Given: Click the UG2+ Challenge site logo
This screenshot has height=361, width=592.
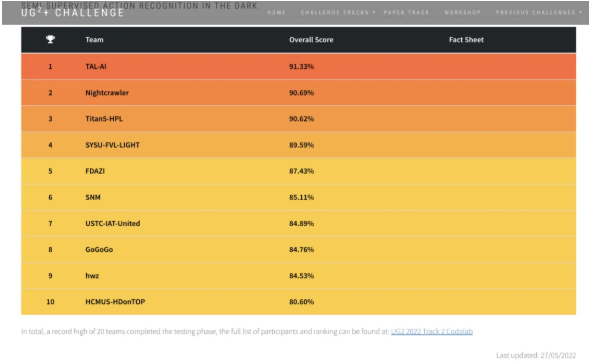Looking at the screenshot, I should (72, 13).
